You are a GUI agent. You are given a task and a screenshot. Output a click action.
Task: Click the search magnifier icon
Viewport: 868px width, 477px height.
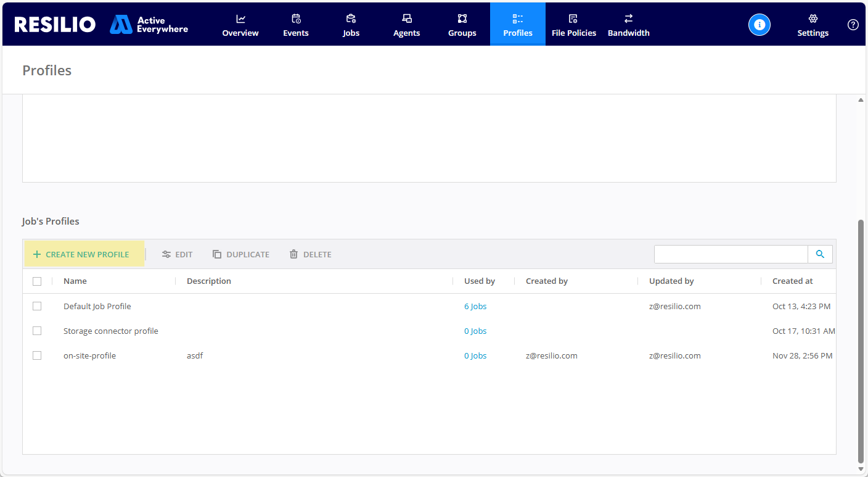(x=820, y=254)
